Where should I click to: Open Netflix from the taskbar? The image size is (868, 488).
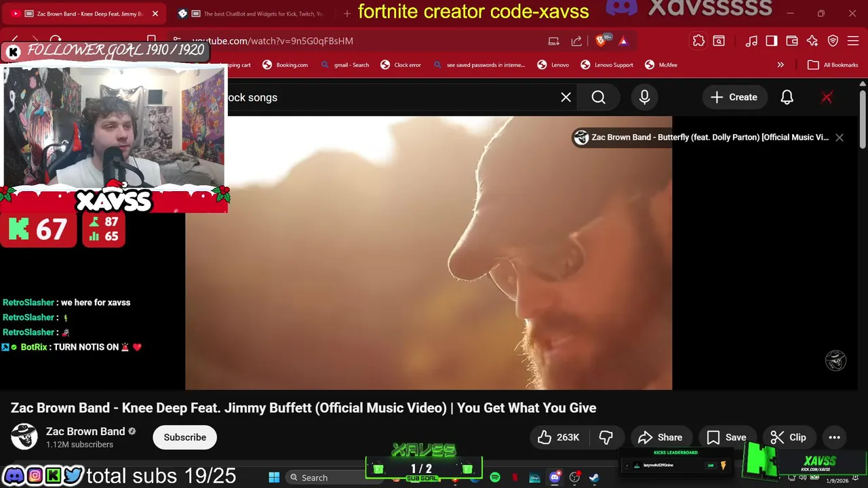click(x=515, y=477)
